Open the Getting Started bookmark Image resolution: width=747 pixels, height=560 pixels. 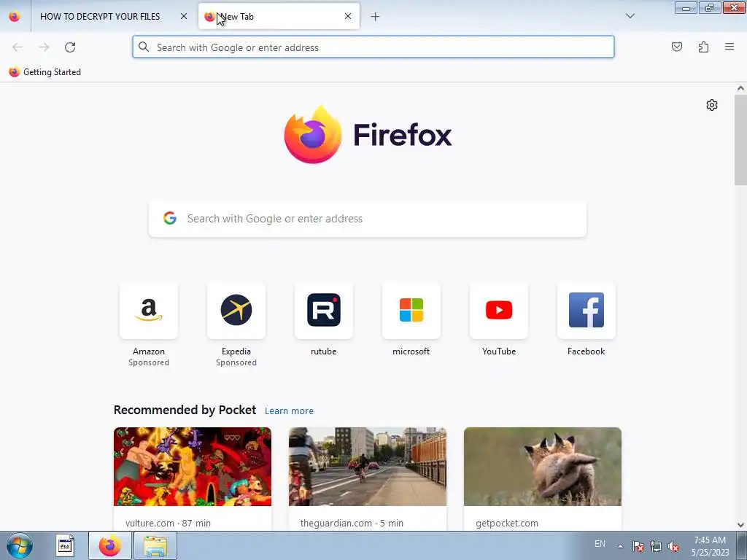point(44,72)
